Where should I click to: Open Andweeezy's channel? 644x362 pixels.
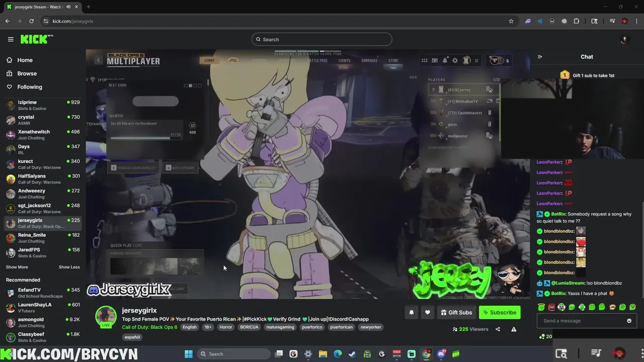click(43, 194)
